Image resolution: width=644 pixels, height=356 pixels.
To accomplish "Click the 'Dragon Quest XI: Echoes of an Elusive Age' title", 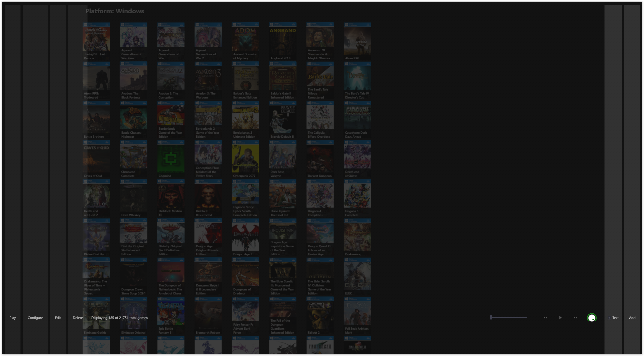I will pos(319,250).
